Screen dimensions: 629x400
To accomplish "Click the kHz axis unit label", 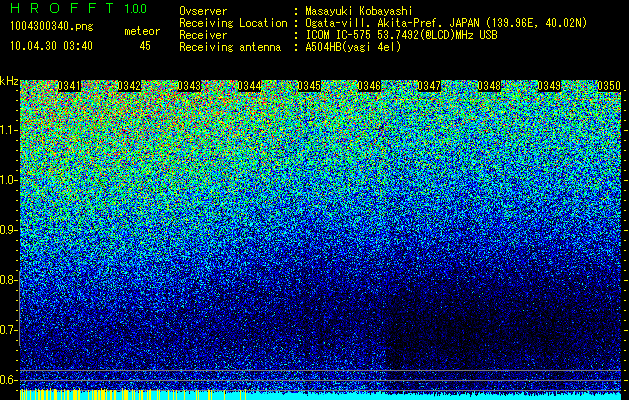I will (x=9, y=81).
